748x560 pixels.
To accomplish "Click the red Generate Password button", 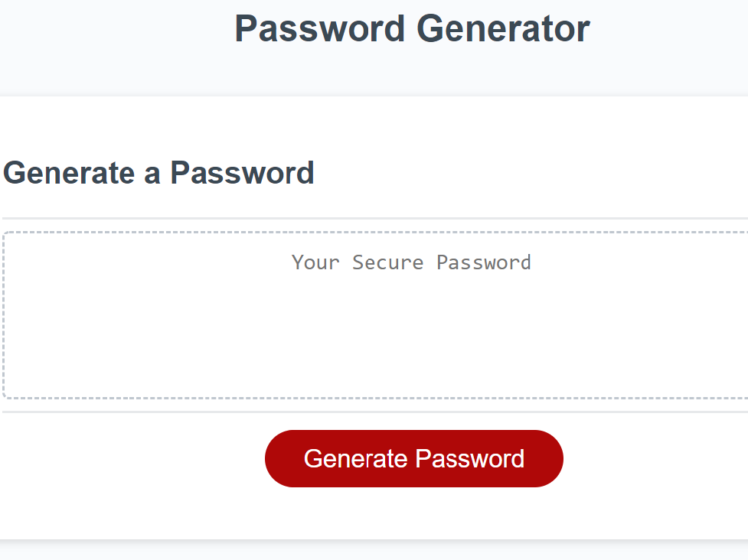I will coord(413,458).
